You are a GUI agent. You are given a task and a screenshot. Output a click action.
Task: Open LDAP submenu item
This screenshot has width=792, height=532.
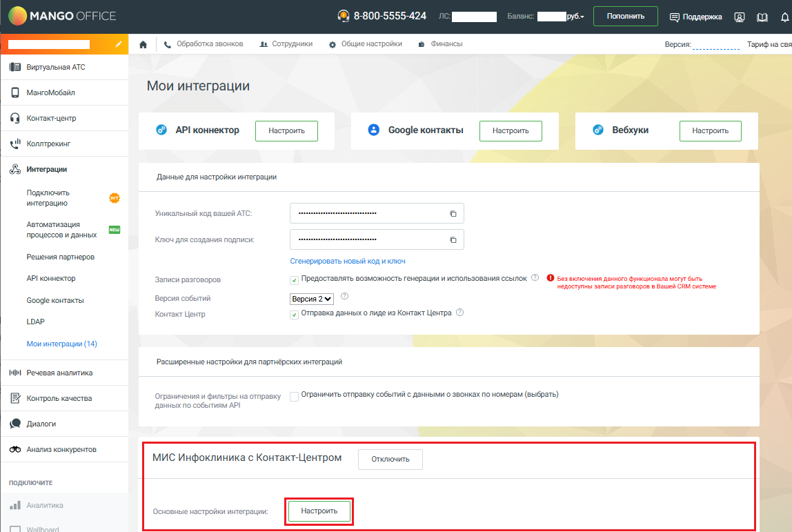35,322
